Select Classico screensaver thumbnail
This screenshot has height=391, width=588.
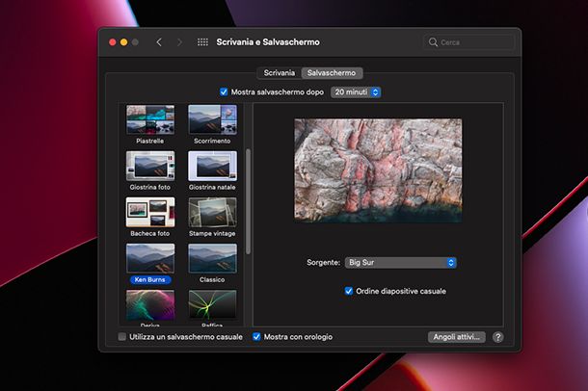(x=212, y=258)
